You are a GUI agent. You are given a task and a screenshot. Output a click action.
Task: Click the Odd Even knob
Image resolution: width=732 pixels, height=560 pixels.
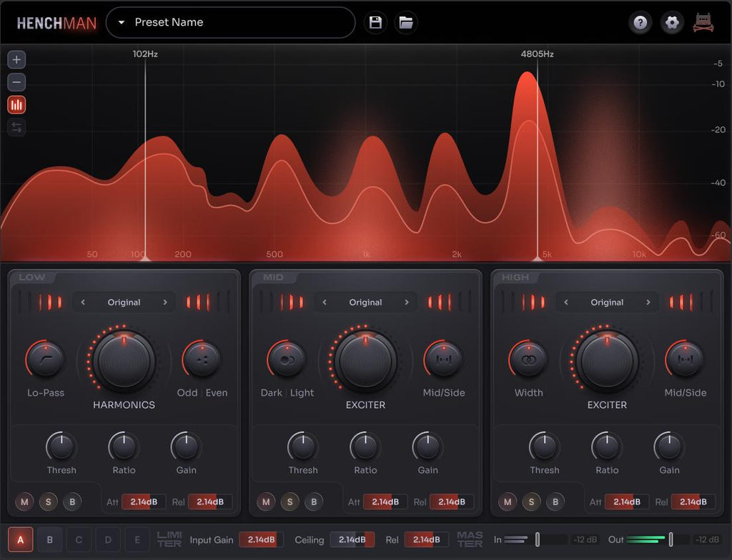click(x=202, y=359)
